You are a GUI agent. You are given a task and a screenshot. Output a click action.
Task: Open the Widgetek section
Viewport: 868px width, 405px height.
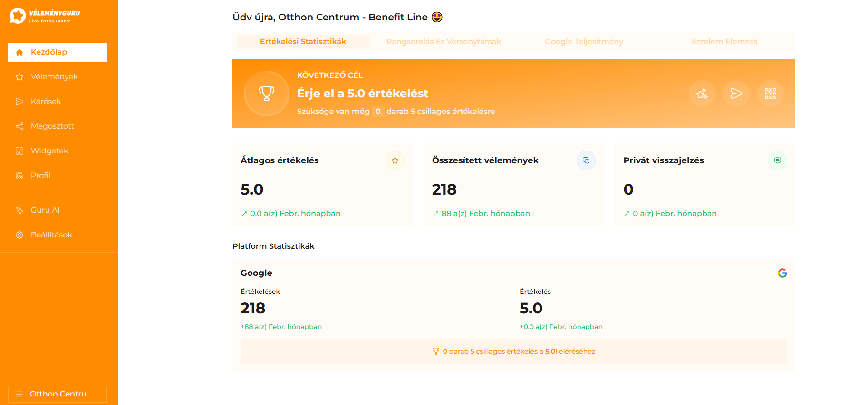point(58,151)
